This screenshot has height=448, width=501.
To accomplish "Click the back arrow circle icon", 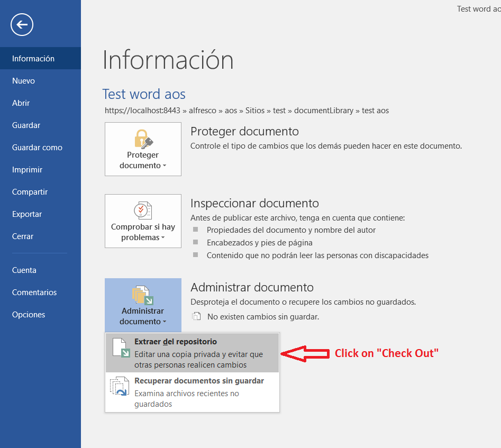I will coord(22,24).
